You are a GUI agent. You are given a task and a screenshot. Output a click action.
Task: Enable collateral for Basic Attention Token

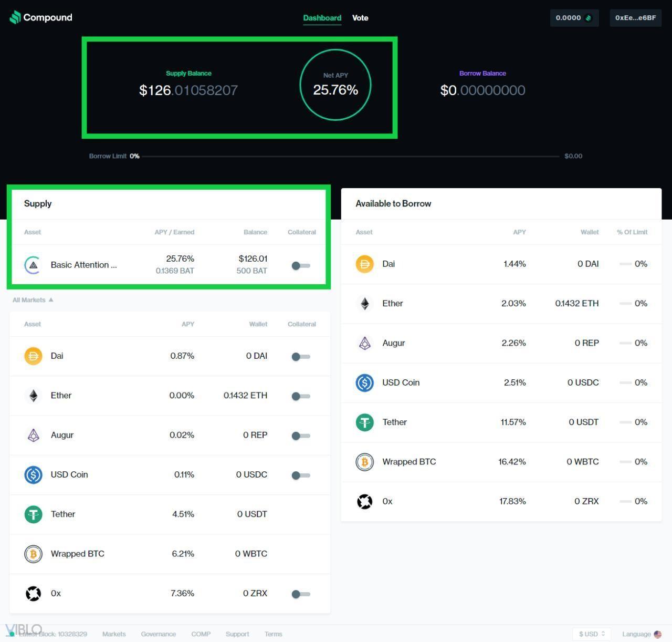coord(301,265)
